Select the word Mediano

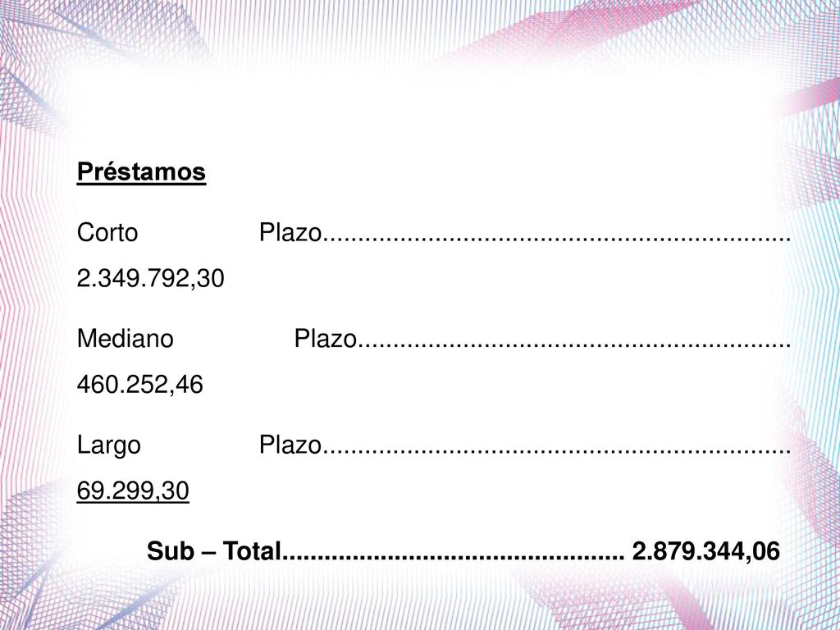(126, 339)
